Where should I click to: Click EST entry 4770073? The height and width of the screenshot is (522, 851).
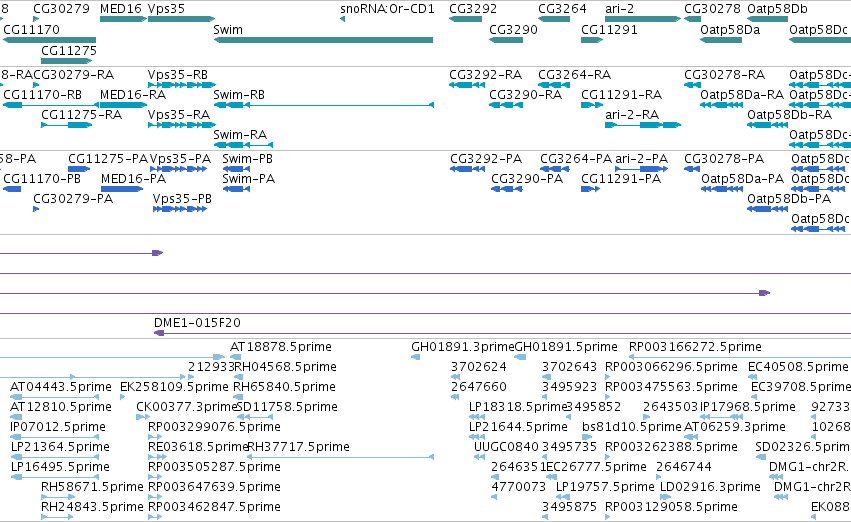click(x=494, y=497)
